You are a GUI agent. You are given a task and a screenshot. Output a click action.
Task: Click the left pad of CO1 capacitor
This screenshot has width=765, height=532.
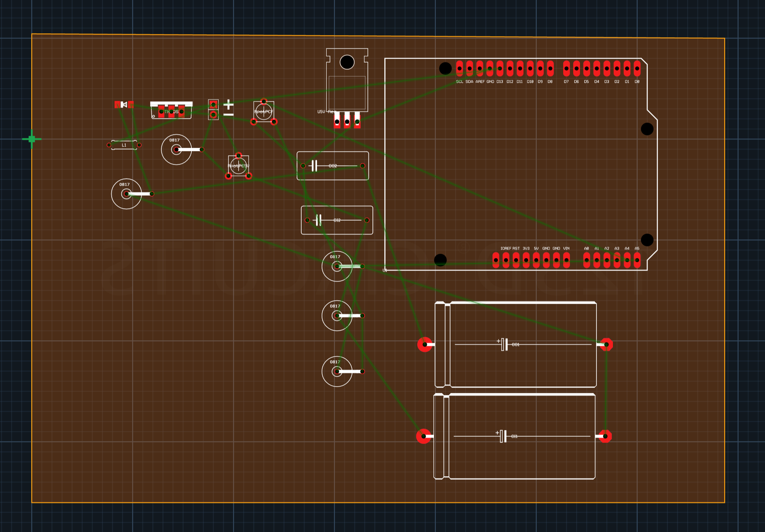(x=425, y=345)
